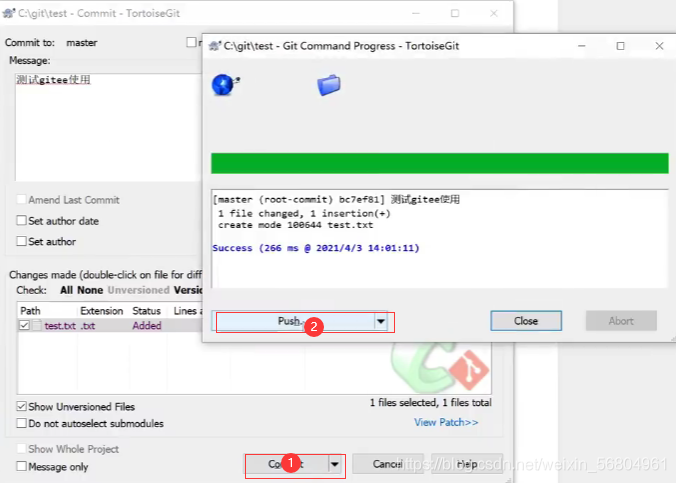
Task: Click the globe animation icon in progress dialog
Action: pyautogui.click(x=225, y=84)
